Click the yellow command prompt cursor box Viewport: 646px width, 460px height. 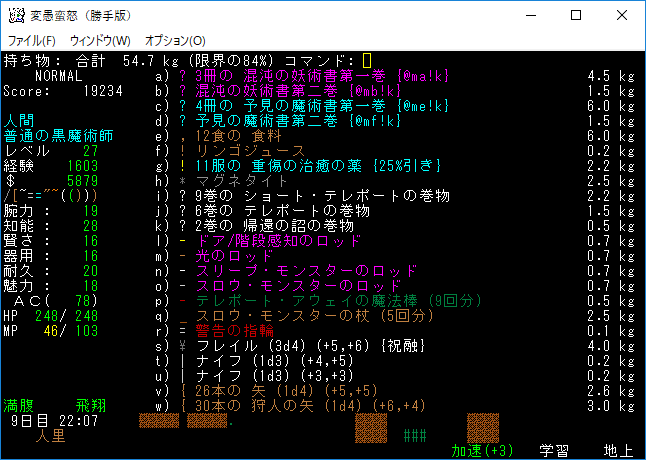coord(367,61)
